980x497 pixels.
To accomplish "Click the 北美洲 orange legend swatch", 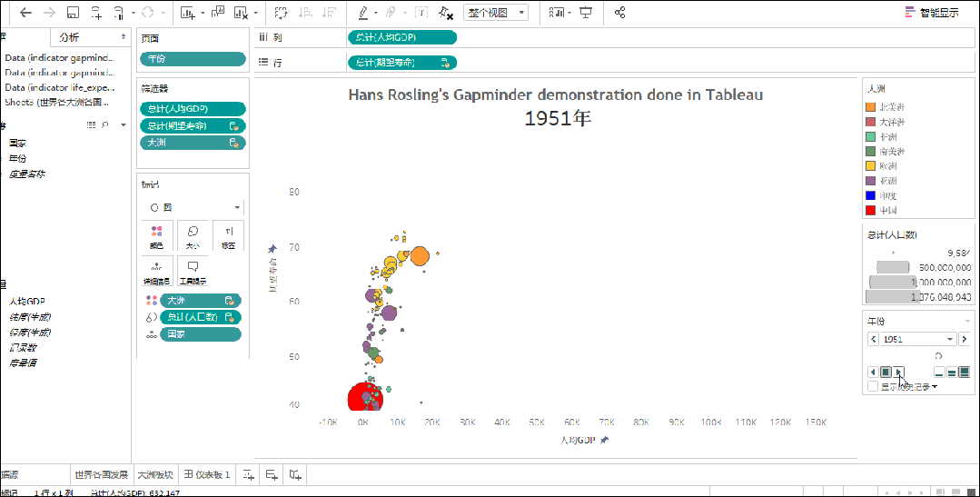I will pyautogui.click(x=870, y=107).
